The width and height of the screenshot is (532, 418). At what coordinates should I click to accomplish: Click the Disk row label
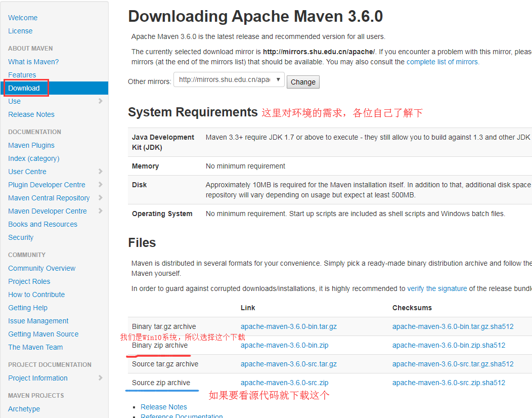[139, 185]
